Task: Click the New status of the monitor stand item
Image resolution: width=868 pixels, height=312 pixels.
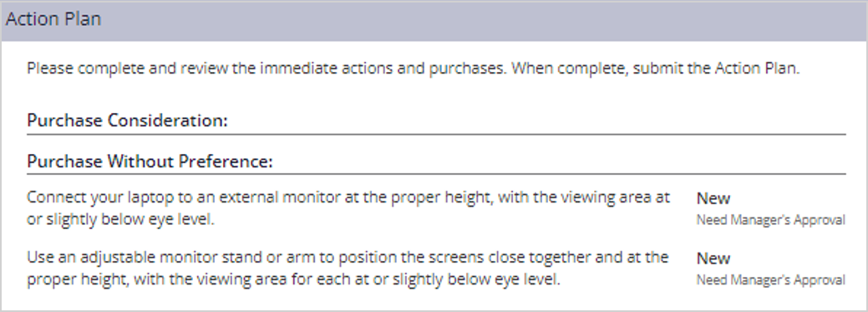Action: [713, 258]
